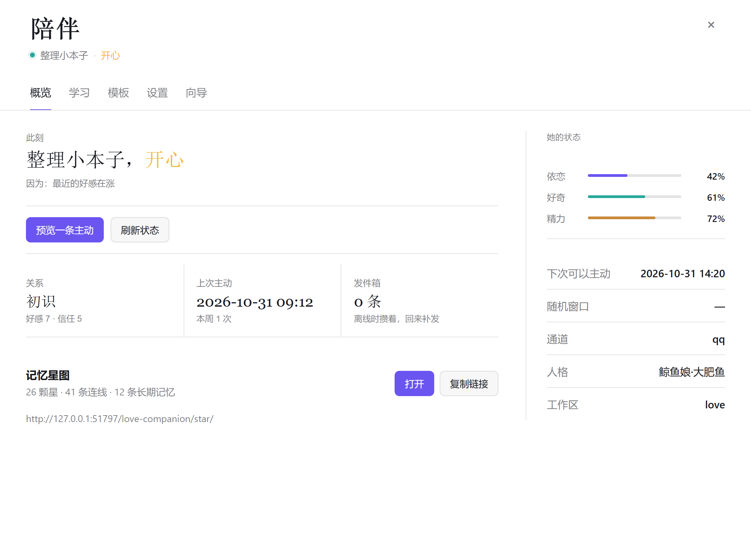Click the 好感 7 · 信任 5 text
Image resolution: width=751 pixels, height=560 pixels.
click(x=54, y=319)
